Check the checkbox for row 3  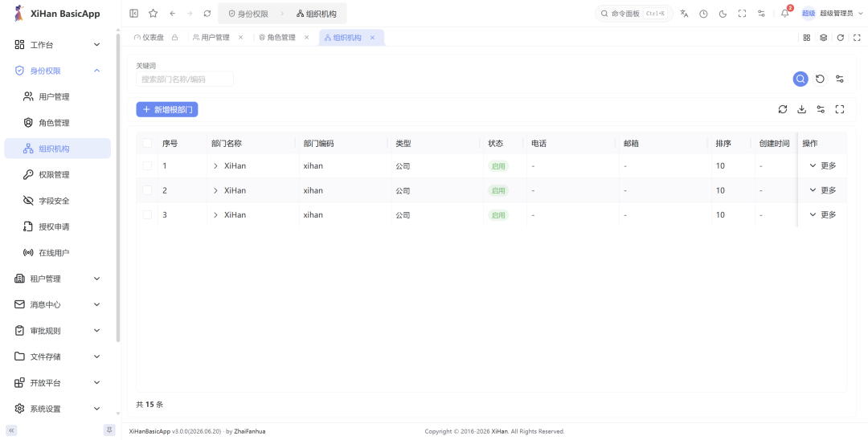pyautogui.click(x=147, y=214)
